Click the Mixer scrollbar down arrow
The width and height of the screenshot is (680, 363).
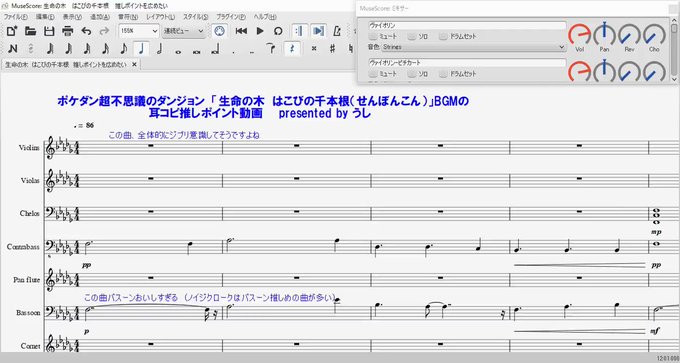click(674, 79)
